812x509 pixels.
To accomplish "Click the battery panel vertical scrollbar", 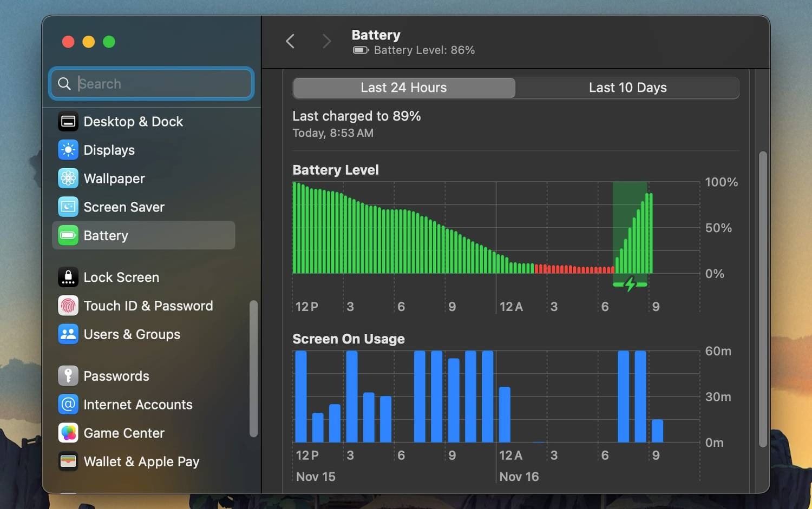I will (x=763, y=299).
